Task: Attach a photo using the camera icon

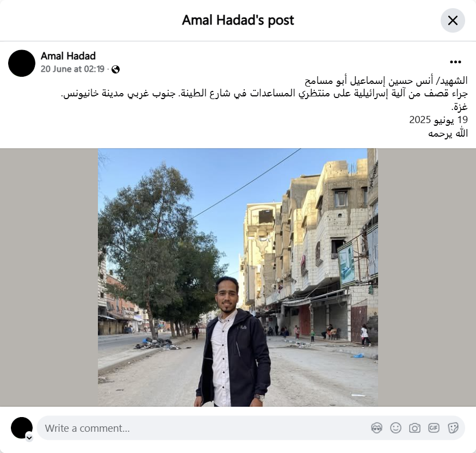Action: pos(415,428)
